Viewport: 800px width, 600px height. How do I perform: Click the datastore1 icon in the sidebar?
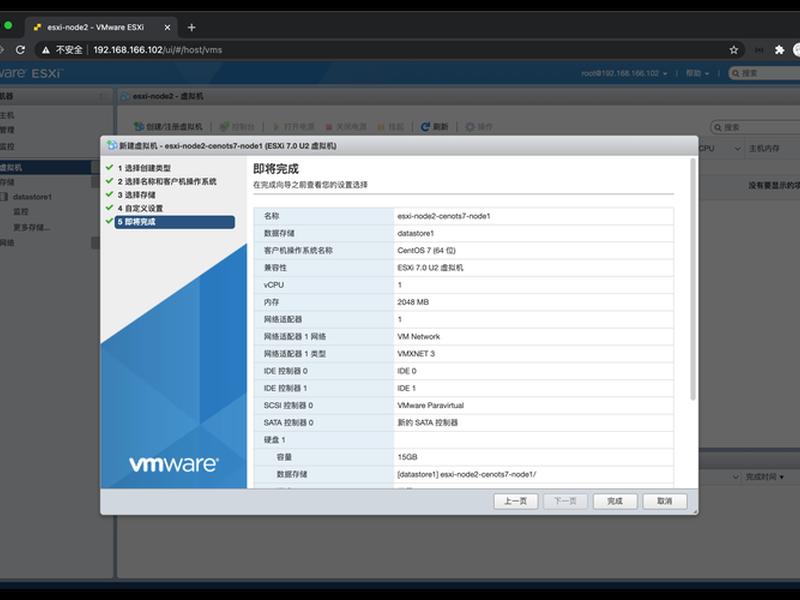click(4, 197)
